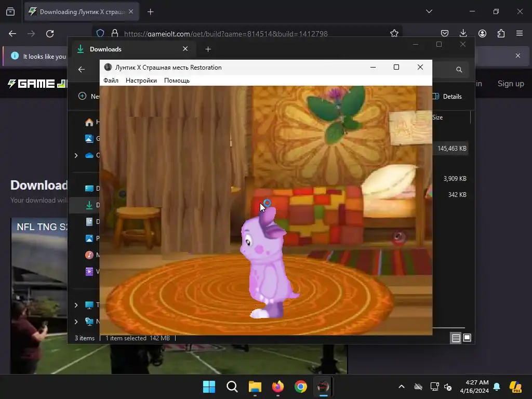Switch to Downloading Лунтик X browser tab
This screenshot has width=532, height=399.
click(82, 12)
